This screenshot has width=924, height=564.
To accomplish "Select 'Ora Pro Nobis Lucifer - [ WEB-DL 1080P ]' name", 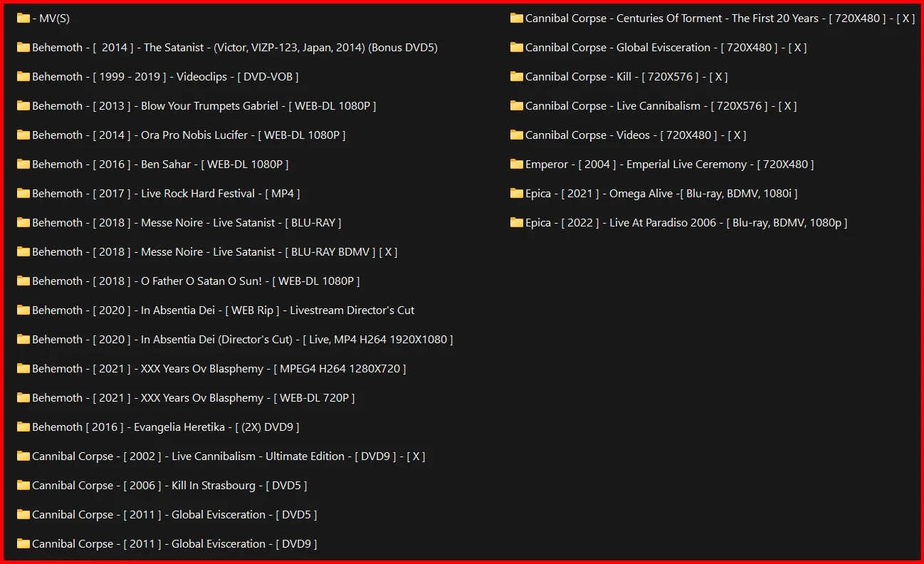I will pyautogui.click(x=189, y=135).
